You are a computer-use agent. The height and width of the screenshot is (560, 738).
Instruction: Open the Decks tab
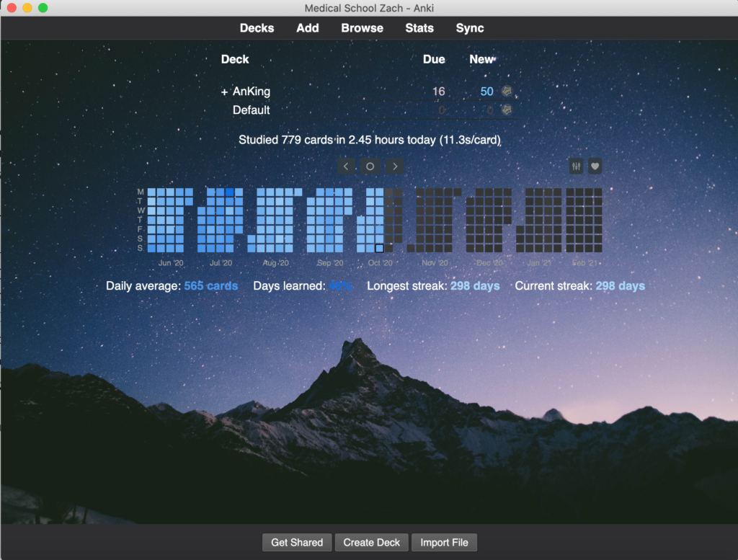(257, 28)
